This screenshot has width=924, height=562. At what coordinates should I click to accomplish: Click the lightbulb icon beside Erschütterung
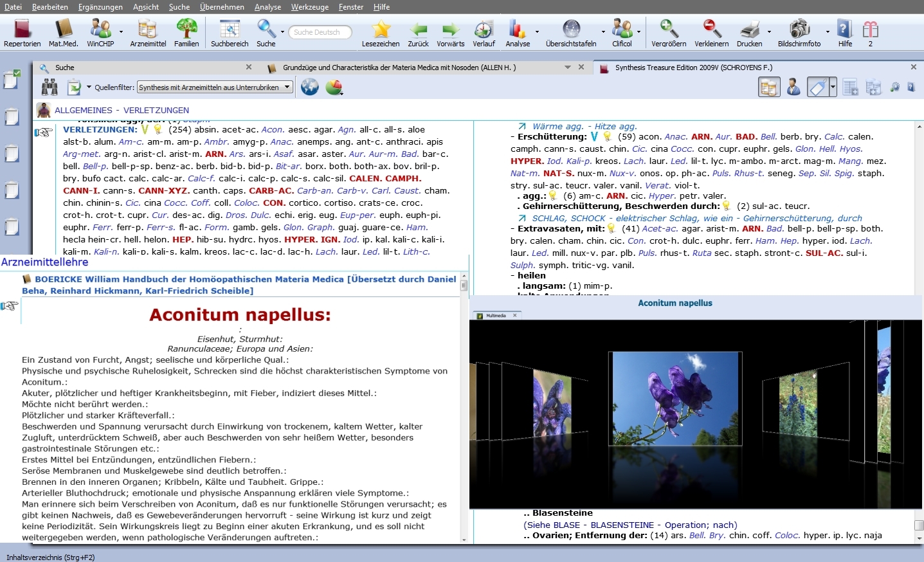[607, 136]
